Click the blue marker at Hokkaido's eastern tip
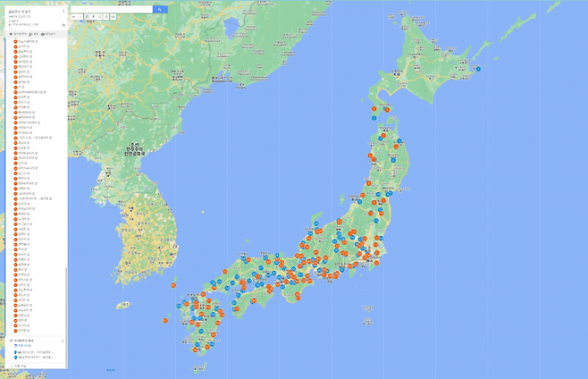The width and height of the screenshot is (588, 379). [478, 69]
